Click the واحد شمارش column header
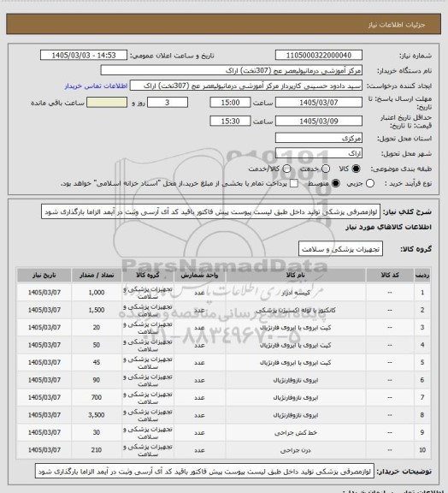This screenshot has width=448, height=493. click(199, 276)
